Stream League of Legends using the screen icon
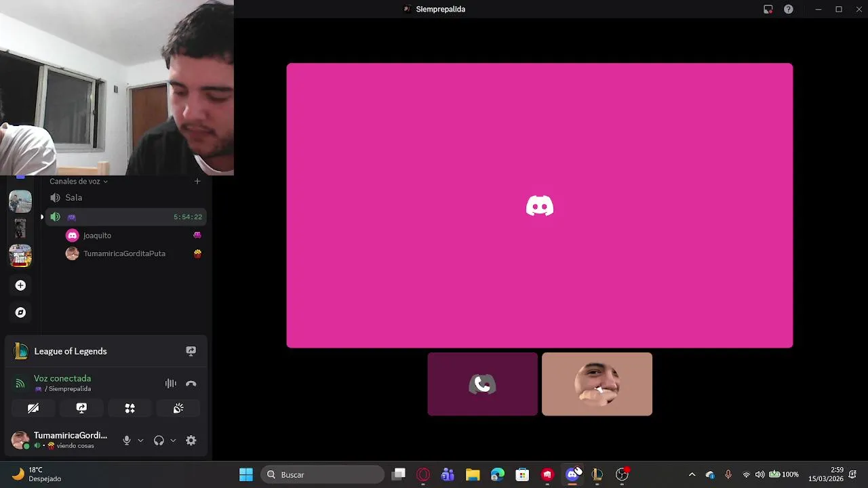The height and width of the screenshot is (488, 868). pyautogui.click(x=191, y=351)
